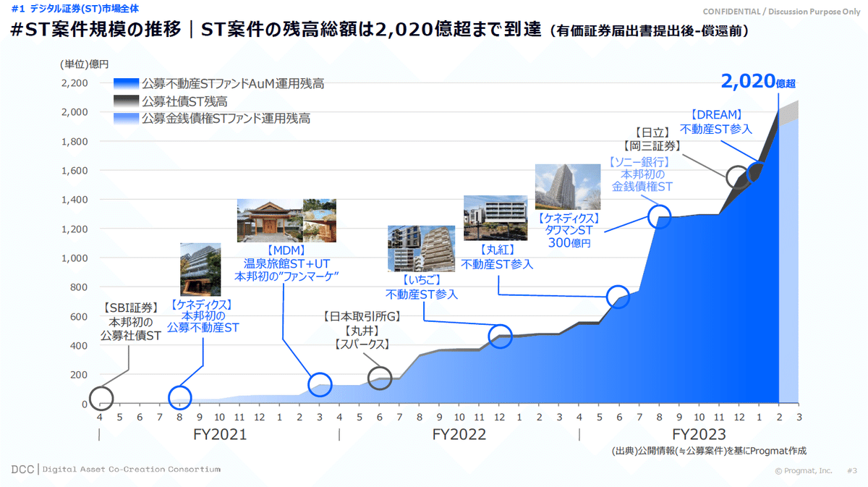Click the dark gray 公募社債ST残高 legend swatch
This screenshot has width=868, height=487.
click(126, 101)
